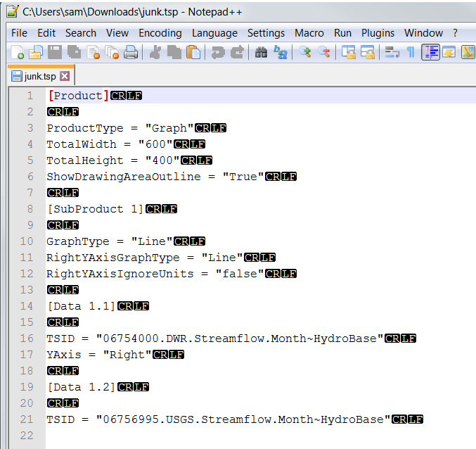The image size is (476, 449).
Task: Click the Save All icon
Action: pos(74,52)
